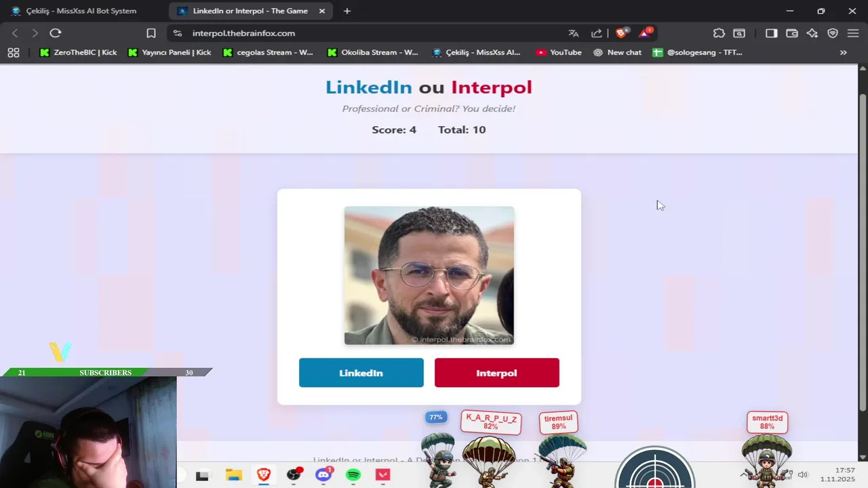Open the Brave Wallet icon
868x488 pixels.
791,33
